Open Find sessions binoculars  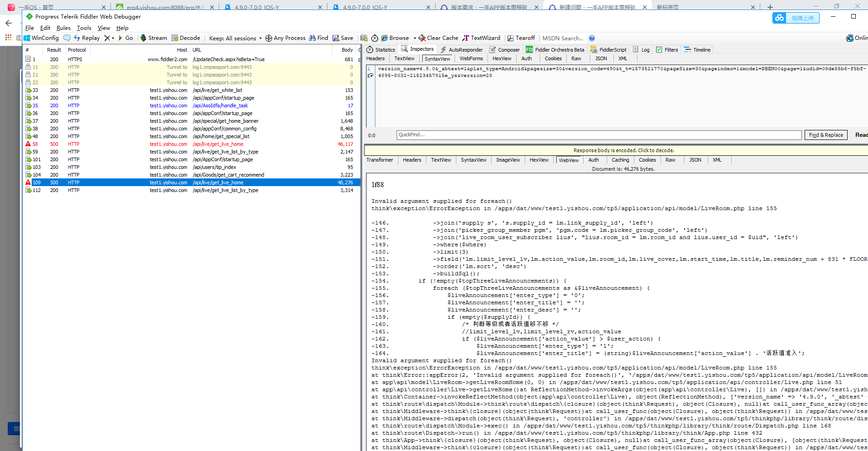pyautogui.click(x=318, y=38)
